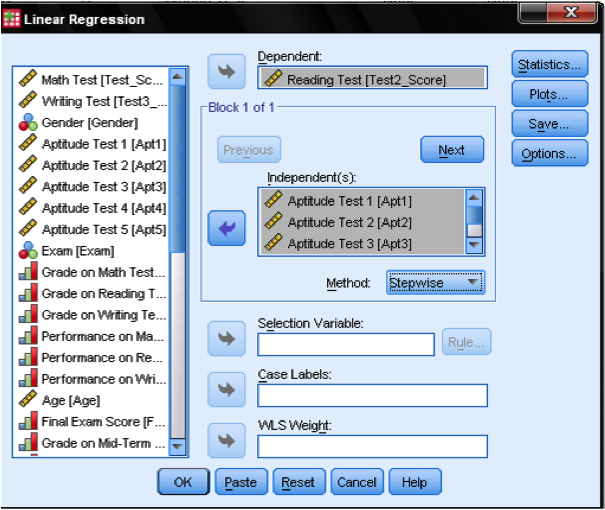This screenshot has height=510, width=605.
Task: Open the Method dropdown showing Stepwise
Action: click(435, 283)
